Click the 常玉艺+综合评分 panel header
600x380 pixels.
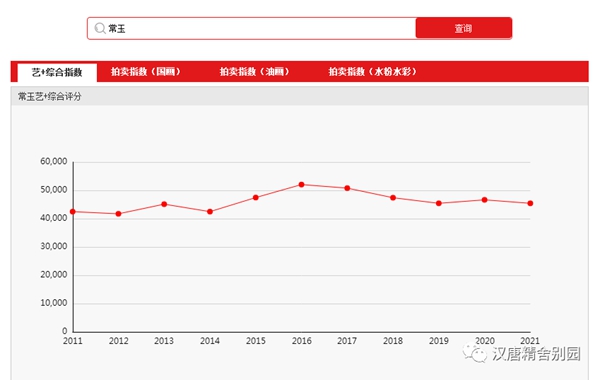coord(300,96)
